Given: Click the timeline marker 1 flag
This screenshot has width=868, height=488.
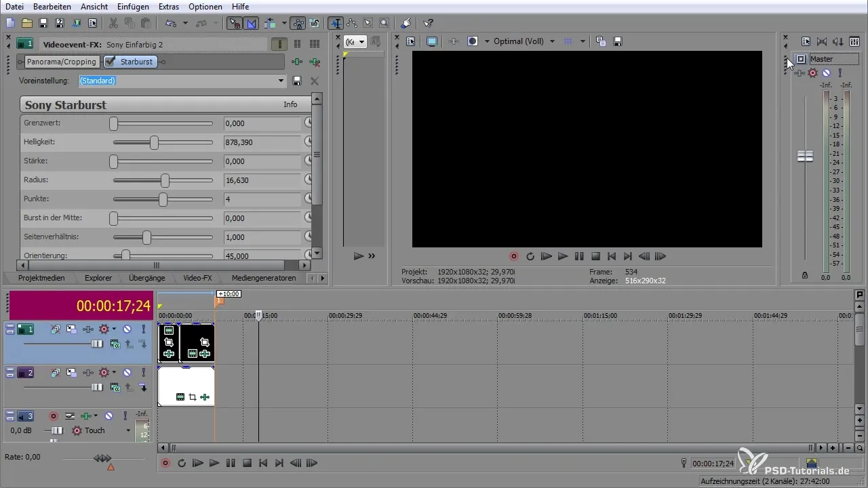Looking at the screenshot, I should (219, 302).
